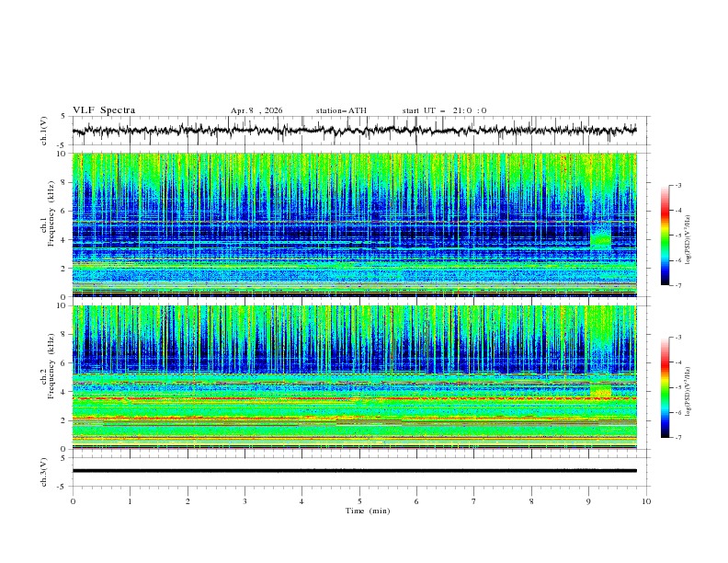Click the "-3" tick on ch.1 colorbar

coord(677,185)
